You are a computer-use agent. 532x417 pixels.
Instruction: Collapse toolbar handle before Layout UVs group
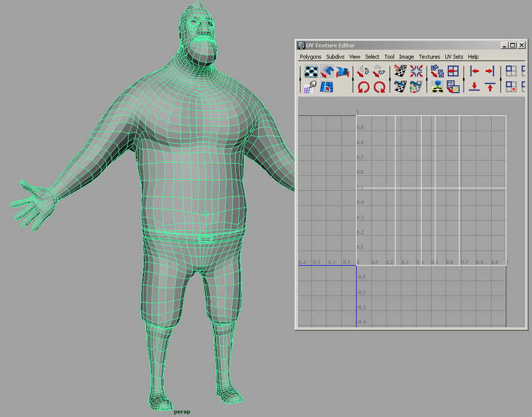pos(427,79)
